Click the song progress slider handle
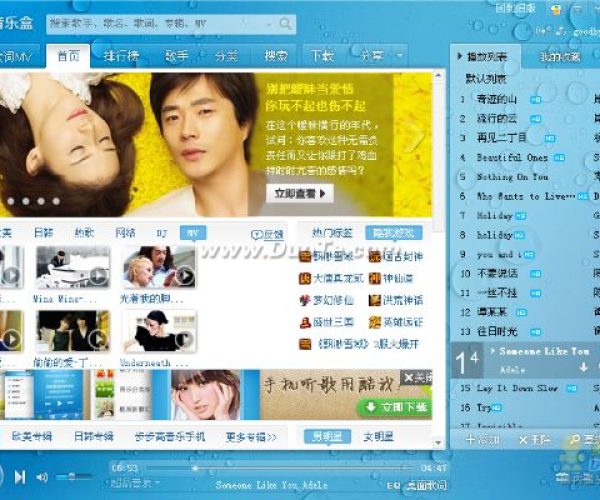 [x=195, y=468]
